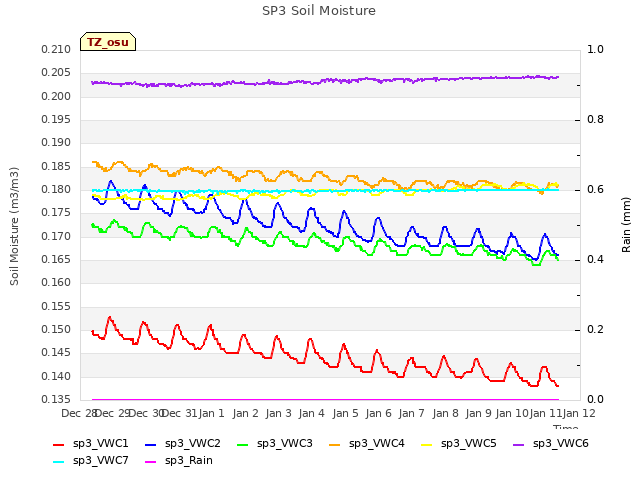Click the TZ_osu annotation box
Viewport: 640px width, 480px height.
tap(108, 42)
